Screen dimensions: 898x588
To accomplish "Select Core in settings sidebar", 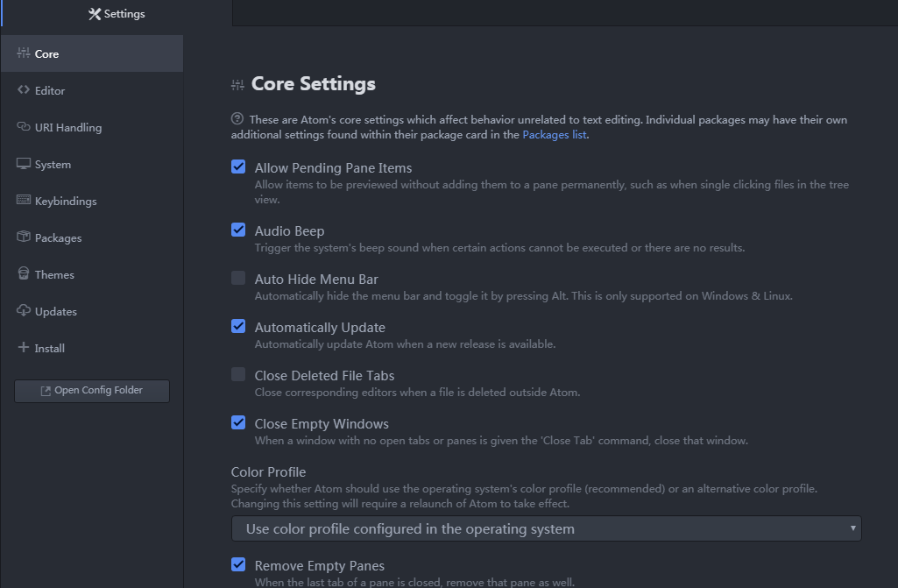I will click(92, 53).
